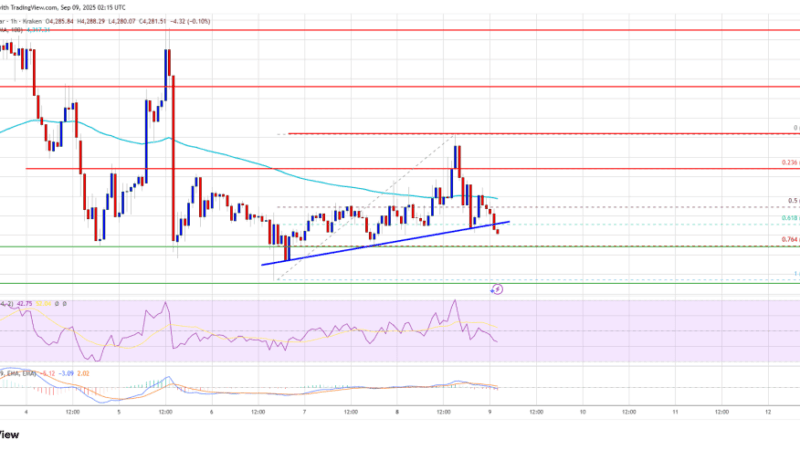Click the 0.5 Fibonacci level label

click(x=794, y=201)
